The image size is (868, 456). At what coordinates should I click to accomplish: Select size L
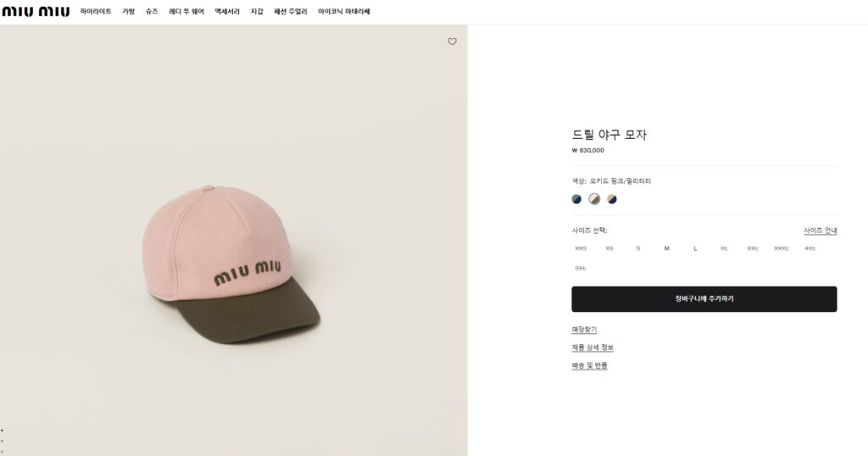point(695,248)
